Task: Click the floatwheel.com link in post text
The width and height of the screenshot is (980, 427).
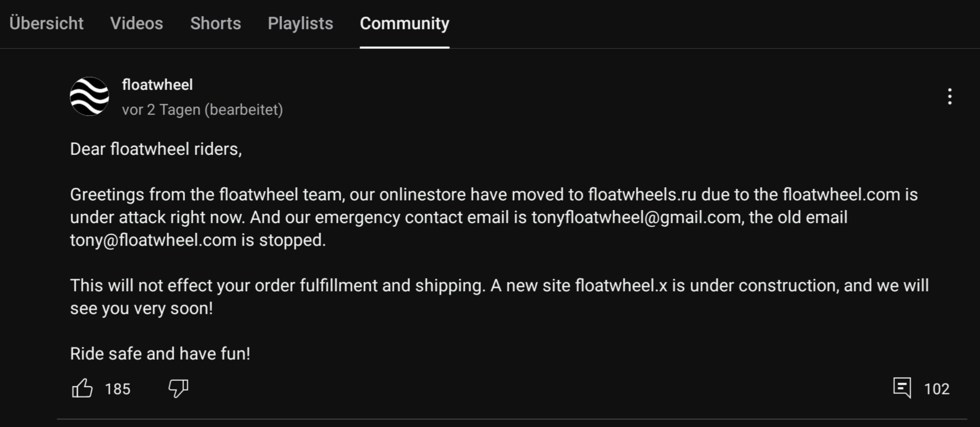Action: pos(841,195)
